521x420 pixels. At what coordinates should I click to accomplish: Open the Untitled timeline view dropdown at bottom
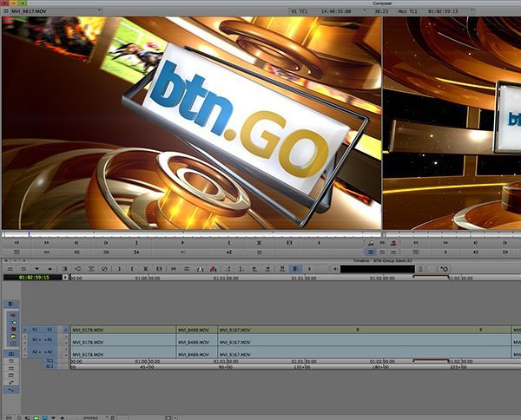click(95, 417)
